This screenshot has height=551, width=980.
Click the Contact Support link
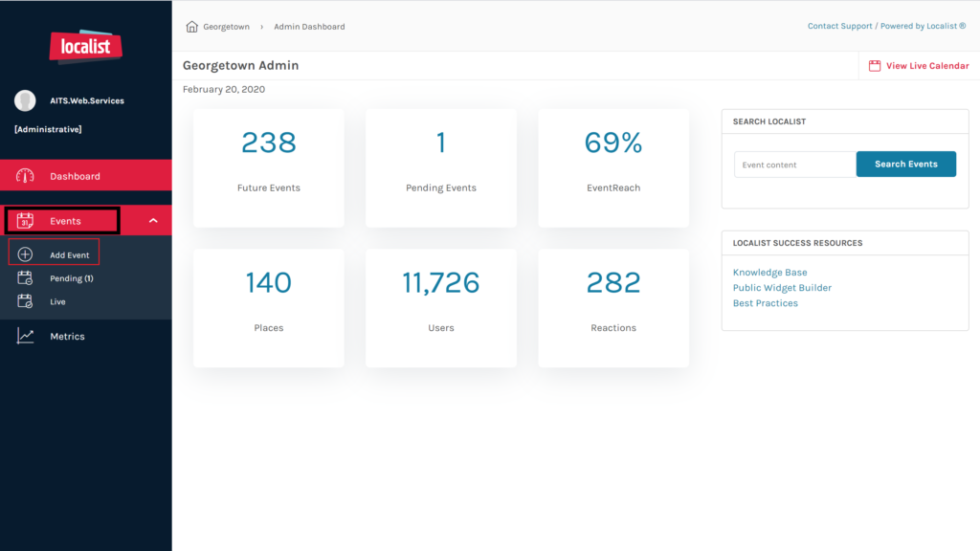(x=839, y=27)
